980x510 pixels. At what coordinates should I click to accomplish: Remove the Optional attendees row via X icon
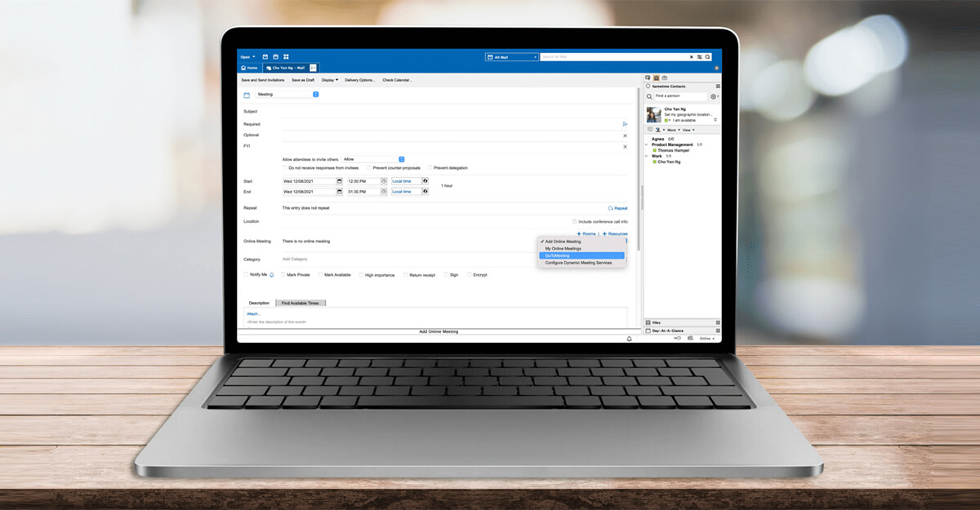pyautogui.click(x=624, y=135)
